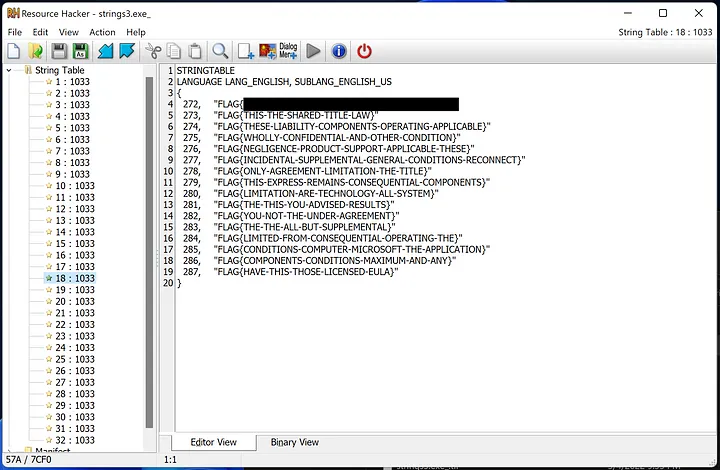Click the star icon beside 12 : 1033
Image resolution: width=720 pixels, height=470 pixels.
pyautogui.click(x=49, y=209)
